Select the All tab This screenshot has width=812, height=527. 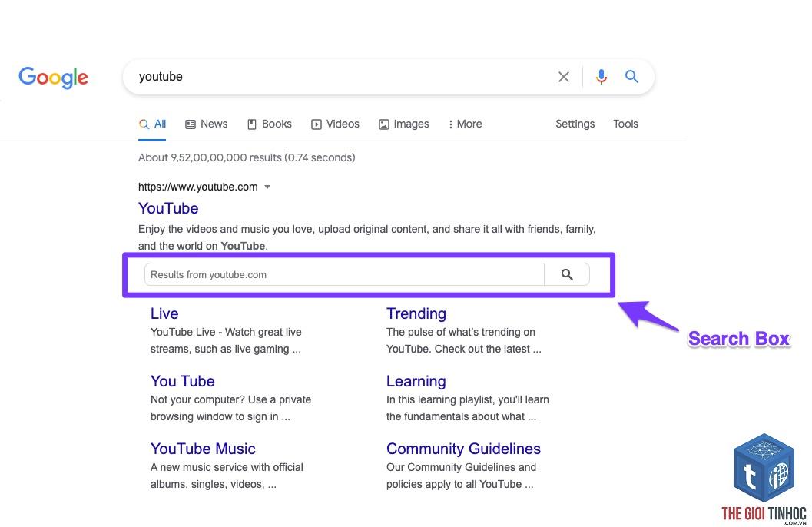pos(152,124)
